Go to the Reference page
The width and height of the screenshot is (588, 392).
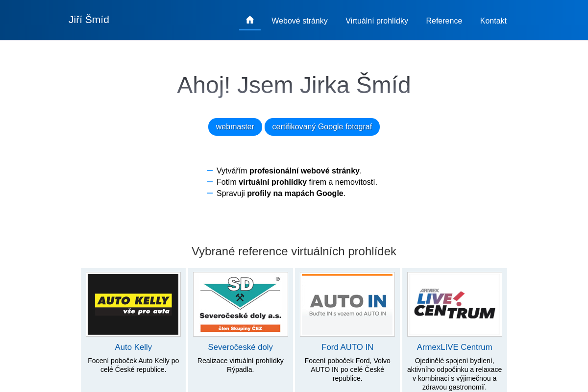(444, 21)
